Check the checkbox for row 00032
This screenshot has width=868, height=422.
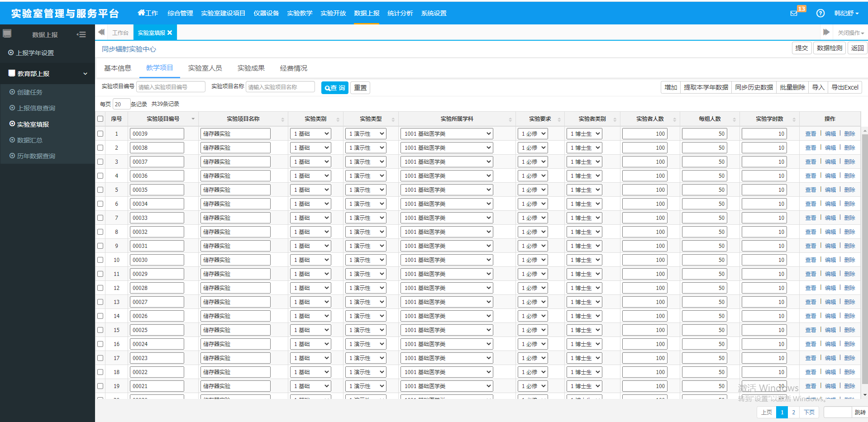tap(100, 232)
